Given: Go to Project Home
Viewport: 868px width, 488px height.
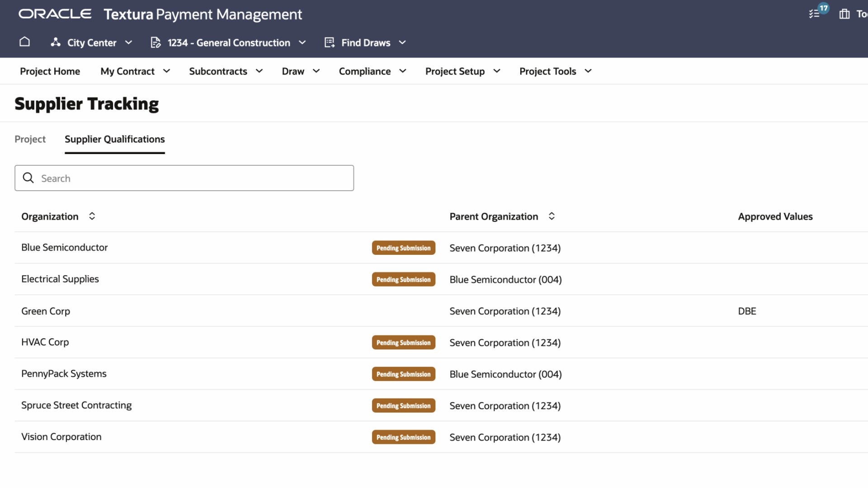Looking at the screenshot, I should point(50,71).
